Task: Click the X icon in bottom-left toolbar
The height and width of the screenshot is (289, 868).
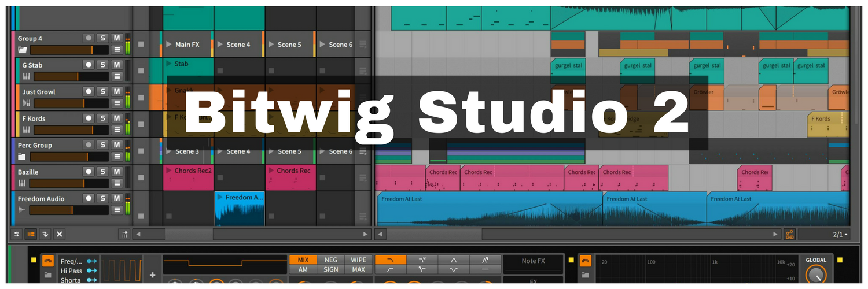Action: click(59, 234)
